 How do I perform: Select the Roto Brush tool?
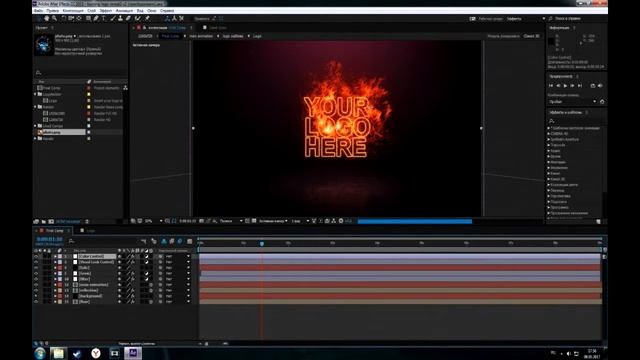coord(138,18)
